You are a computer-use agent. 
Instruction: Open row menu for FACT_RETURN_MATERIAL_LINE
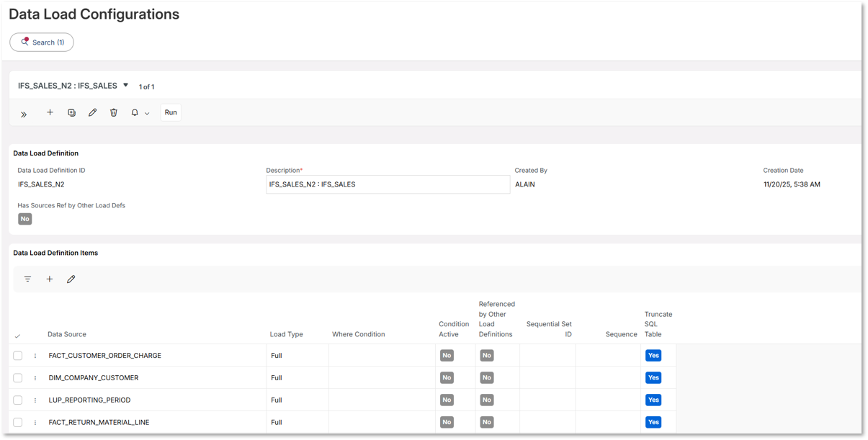35,423
